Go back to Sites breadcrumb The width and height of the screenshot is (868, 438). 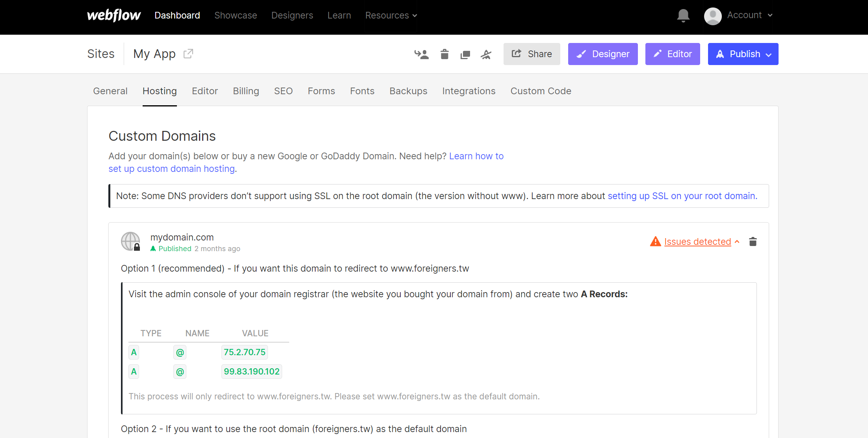coord(101,54)
